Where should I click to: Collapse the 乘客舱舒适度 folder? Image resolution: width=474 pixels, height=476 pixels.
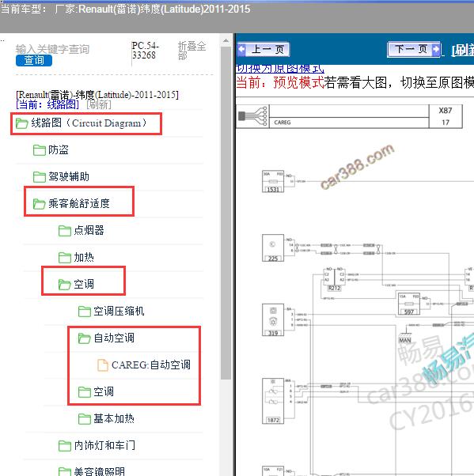(79, 203)
